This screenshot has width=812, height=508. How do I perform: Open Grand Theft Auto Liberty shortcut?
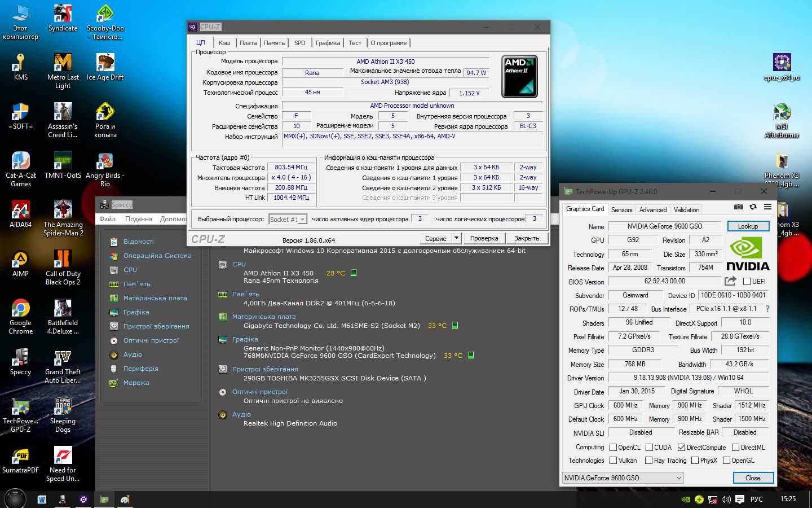pyautogui.click(x=63, y=366)
